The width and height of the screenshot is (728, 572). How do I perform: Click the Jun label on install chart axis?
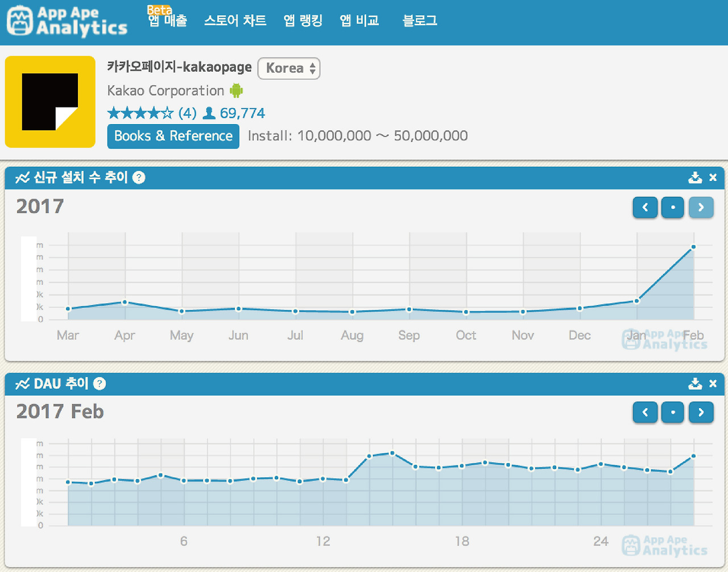238,335
